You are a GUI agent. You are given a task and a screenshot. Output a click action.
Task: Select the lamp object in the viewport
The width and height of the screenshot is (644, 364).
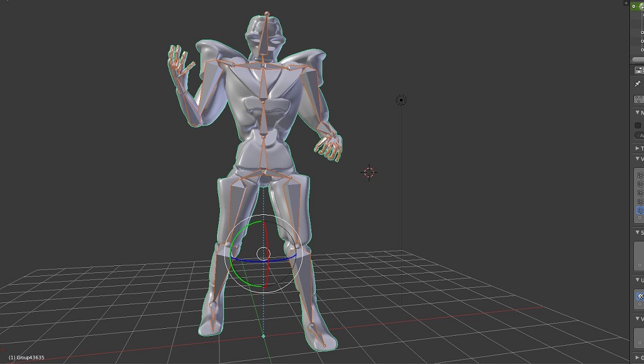pyautogui.click(x=401, y=100)
